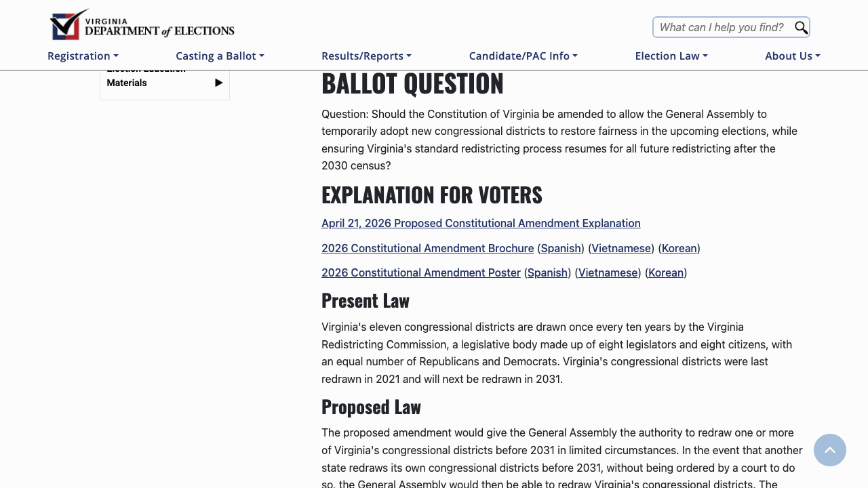Open the Spanish version of the brochure

click(x=560, y=248)
